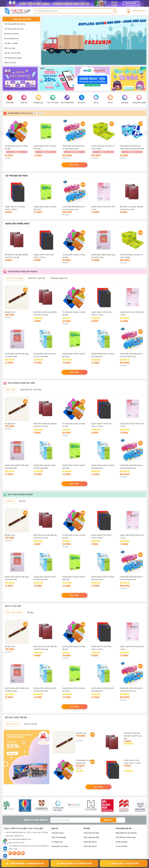The width and height of the screenshot is (149, 868).
Task: Open the shopping cart icon
Action: [x=128, y=11]
